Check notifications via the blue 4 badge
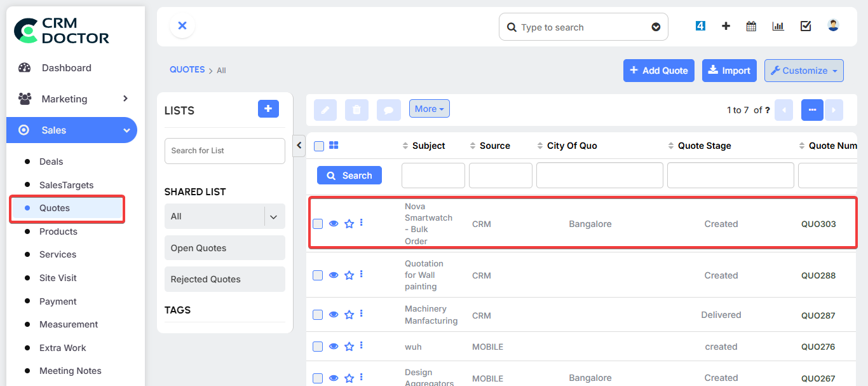The width and height of the screenshot is (868, 386). [x=700, y=26]
